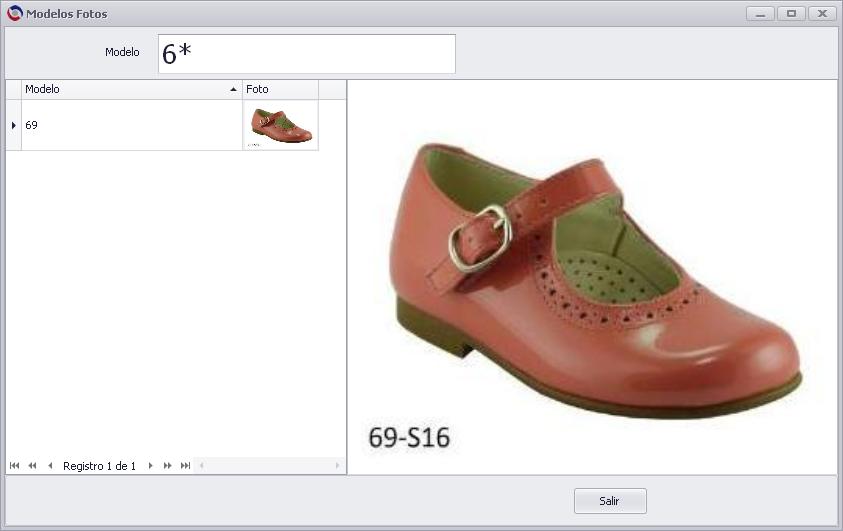Select the model 69 cell
Screen dimensions: 843x531
pos(132,125)
